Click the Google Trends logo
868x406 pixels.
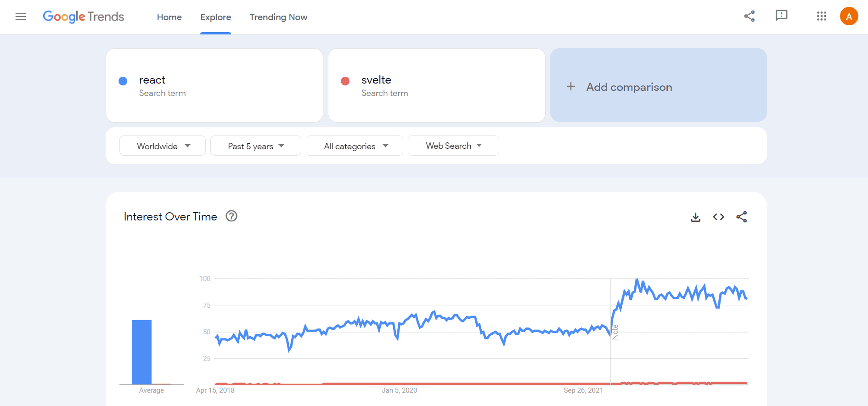(83, 17)
